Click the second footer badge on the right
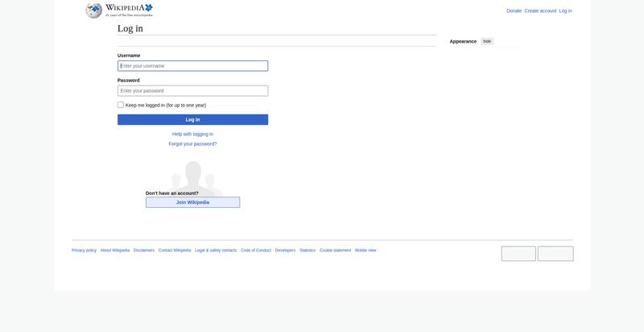Screen dimensions: 644x332 (x=555, y=254)
